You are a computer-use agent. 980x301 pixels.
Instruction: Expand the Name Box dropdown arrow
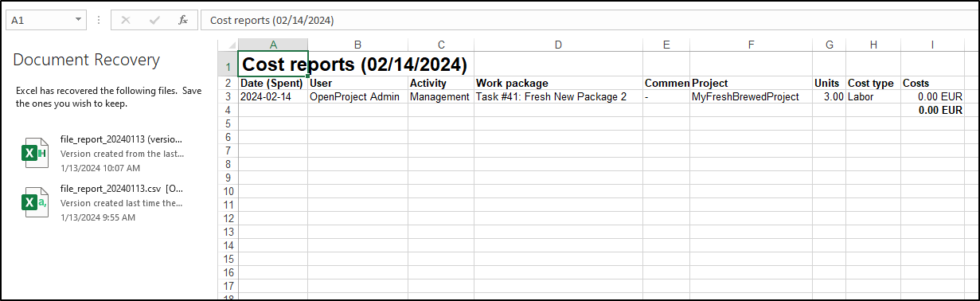pyautogui.click(x=78, y=20)
